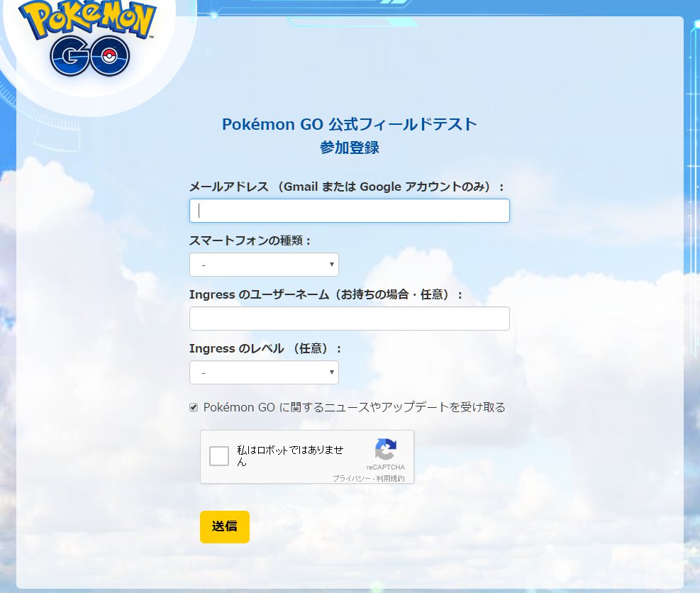Click the reCAPTCHA logo icon
This screenshot has height=593, width=700.
pos(386,449)
